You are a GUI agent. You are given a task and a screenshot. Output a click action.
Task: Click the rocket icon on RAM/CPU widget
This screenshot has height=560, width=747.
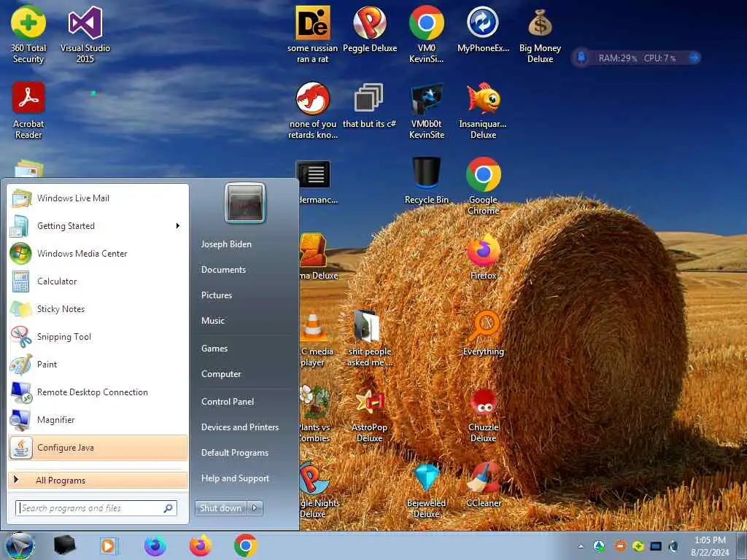point(581,58)
